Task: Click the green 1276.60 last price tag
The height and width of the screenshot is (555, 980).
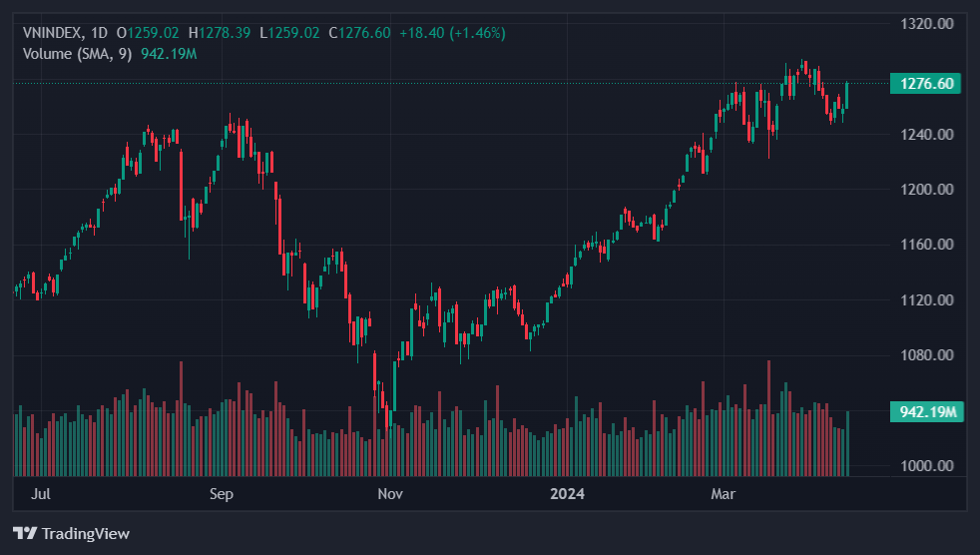Action: coord(926,84)
